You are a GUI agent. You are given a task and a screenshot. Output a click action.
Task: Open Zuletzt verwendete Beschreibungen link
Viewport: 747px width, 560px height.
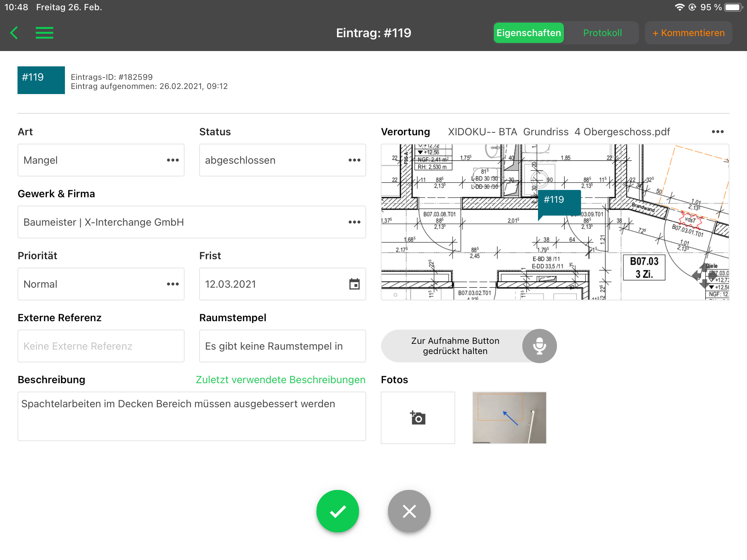(x=280, y=380)
